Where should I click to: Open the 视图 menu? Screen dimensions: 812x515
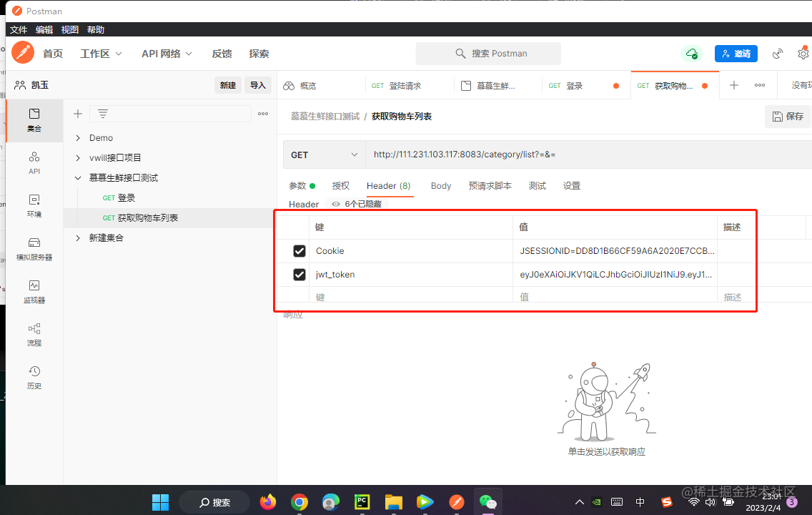(x=70, y=29)
